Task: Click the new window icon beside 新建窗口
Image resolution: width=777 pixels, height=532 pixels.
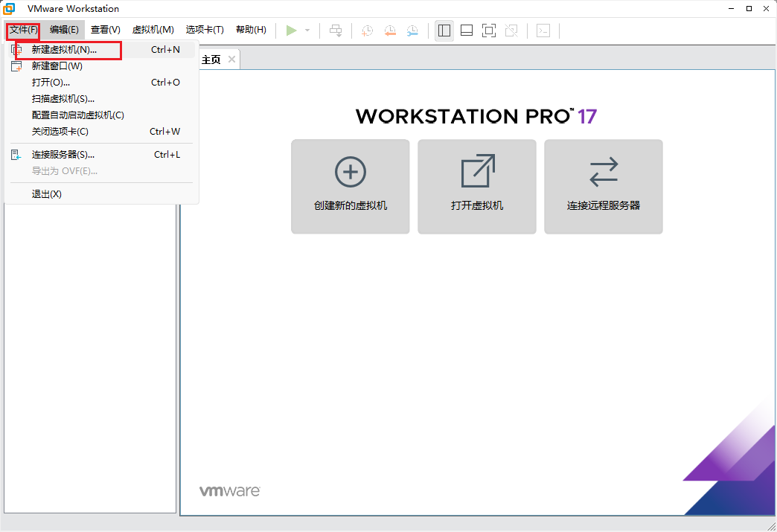Action: coord(16,66)
